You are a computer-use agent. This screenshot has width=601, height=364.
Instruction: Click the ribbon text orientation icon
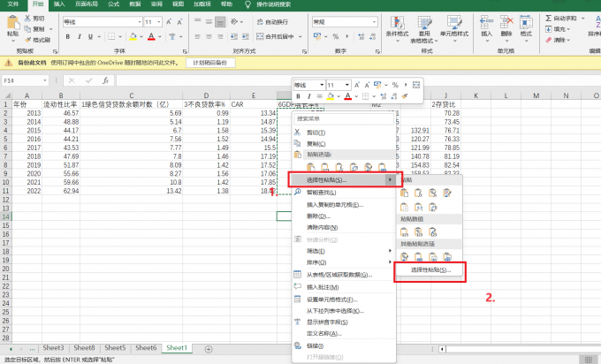234,22
